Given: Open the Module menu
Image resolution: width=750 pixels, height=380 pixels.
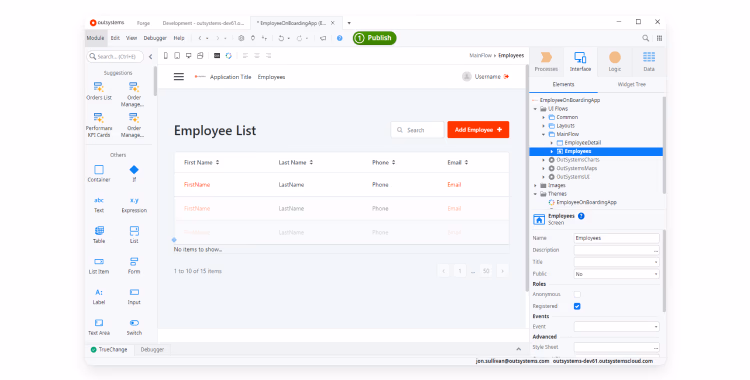Looking at the screenshot, I should click(95, 38).
